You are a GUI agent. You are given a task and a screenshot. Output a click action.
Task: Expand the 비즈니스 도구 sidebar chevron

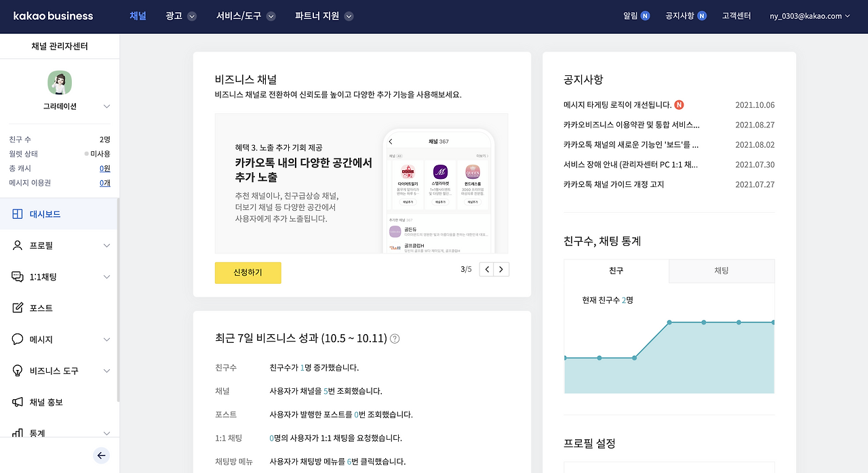tap(106, 371)
